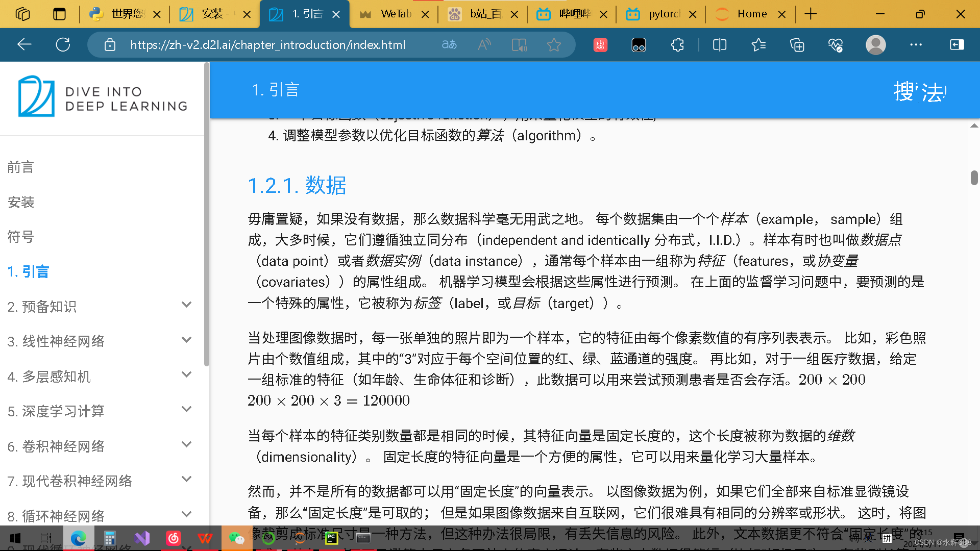The image size is (980, 551).
Task: Click the read aloud icon
Action: [484, 45]
